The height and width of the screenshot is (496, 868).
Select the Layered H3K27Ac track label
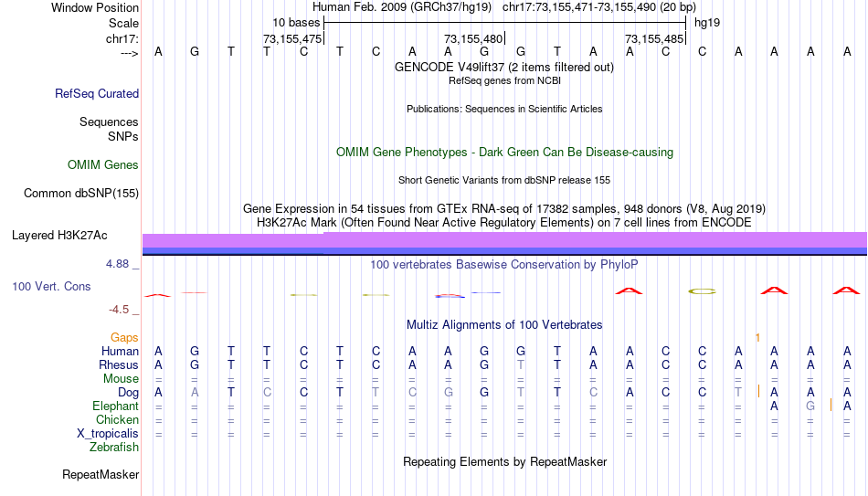[x=59, y=236]
